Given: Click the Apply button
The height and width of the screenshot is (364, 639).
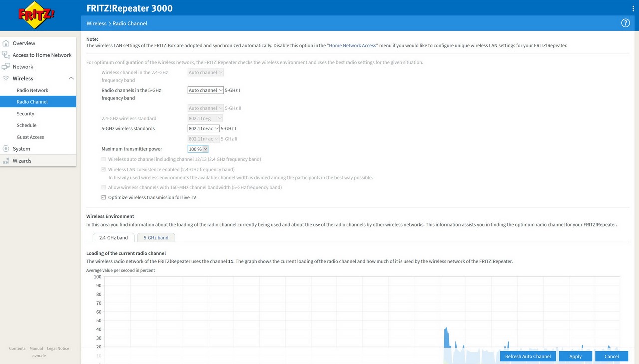Looking at the screenshot, I should pyautogui.click(x=576, y=356).
